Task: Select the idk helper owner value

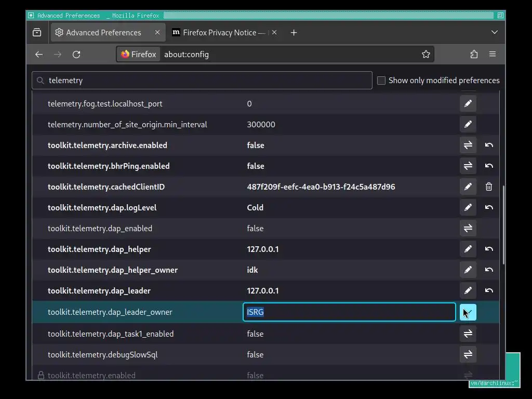Action: (x=252, y=270)
